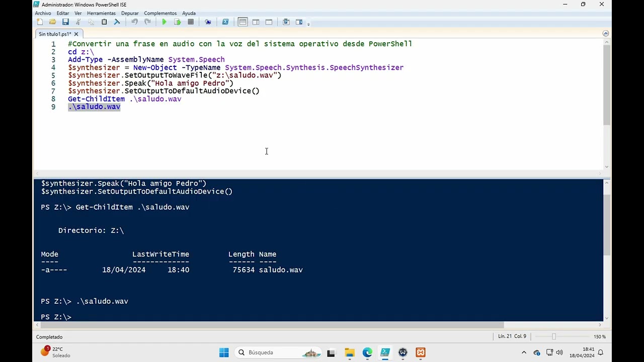Screen dimensions: 644x362
Task: Click the Clear console pane icon
Action: point(117,22)
